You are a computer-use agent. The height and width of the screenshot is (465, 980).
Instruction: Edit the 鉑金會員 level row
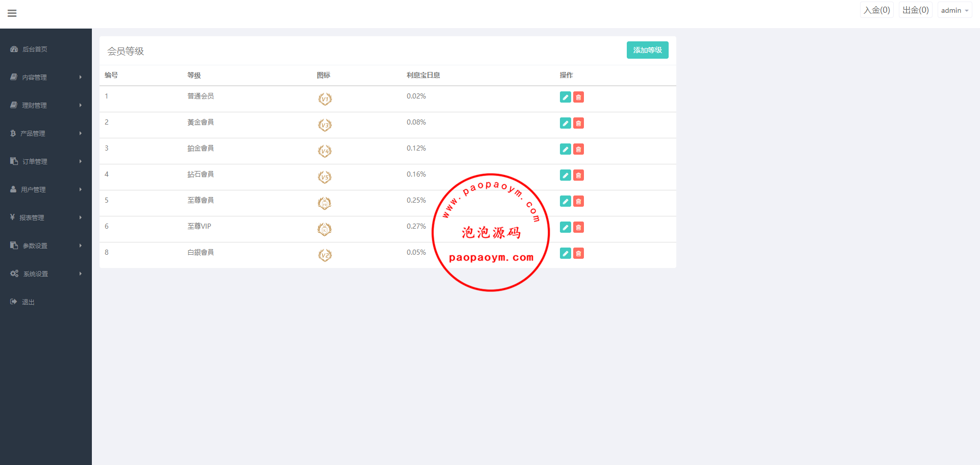click(x=565, y=150)
